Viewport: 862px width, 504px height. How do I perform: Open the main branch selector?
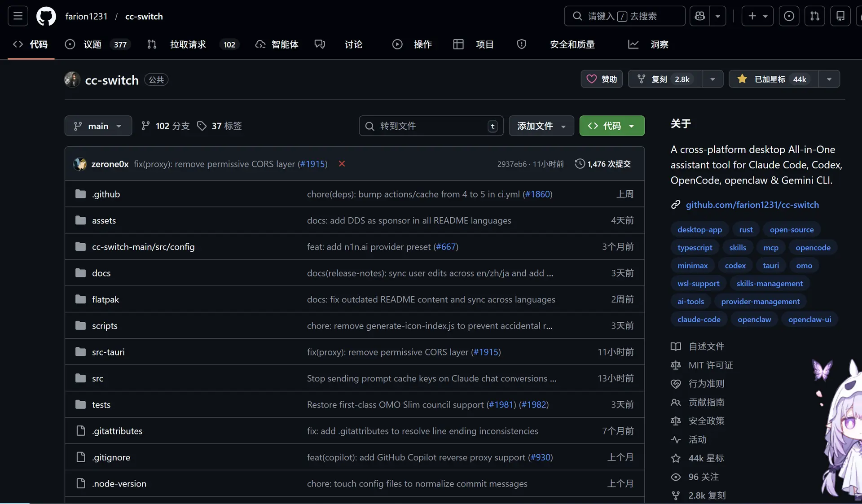click(98, 126)
